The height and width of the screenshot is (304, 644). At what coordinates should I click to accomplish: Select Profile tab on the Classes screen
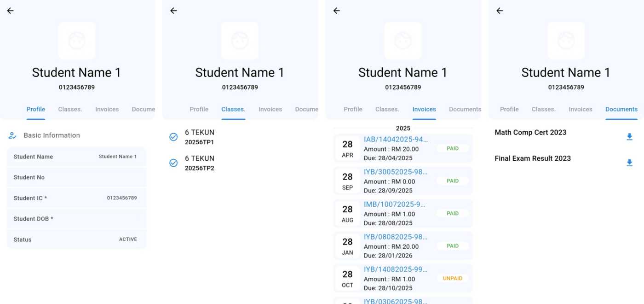(x=199, y=109)
